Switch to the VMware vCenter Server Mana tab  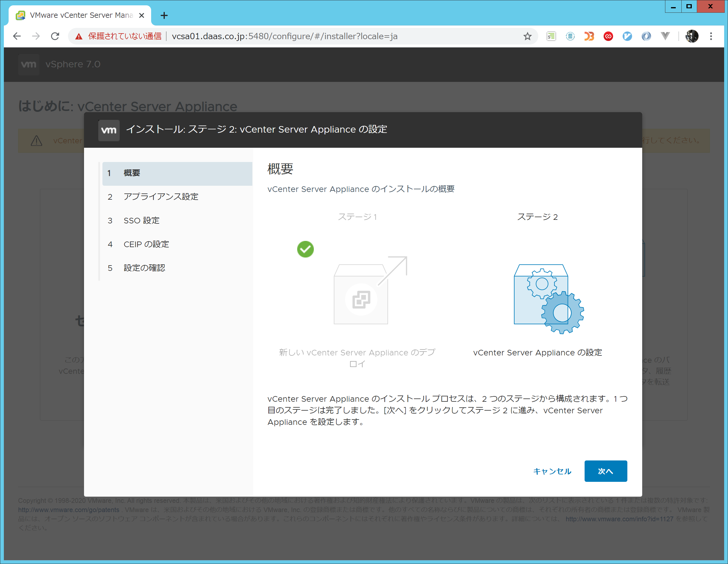(x=80, y=15)
